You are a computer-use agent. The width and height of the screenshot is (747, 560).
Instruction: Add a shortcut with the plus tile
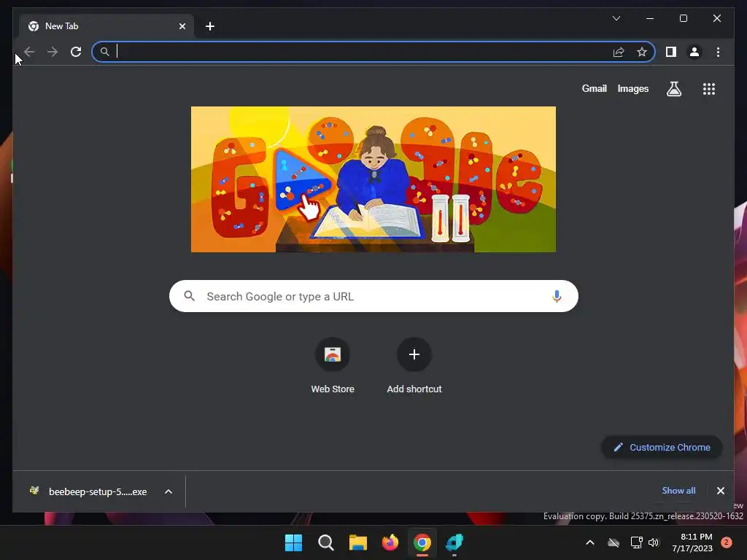point(414,366)
